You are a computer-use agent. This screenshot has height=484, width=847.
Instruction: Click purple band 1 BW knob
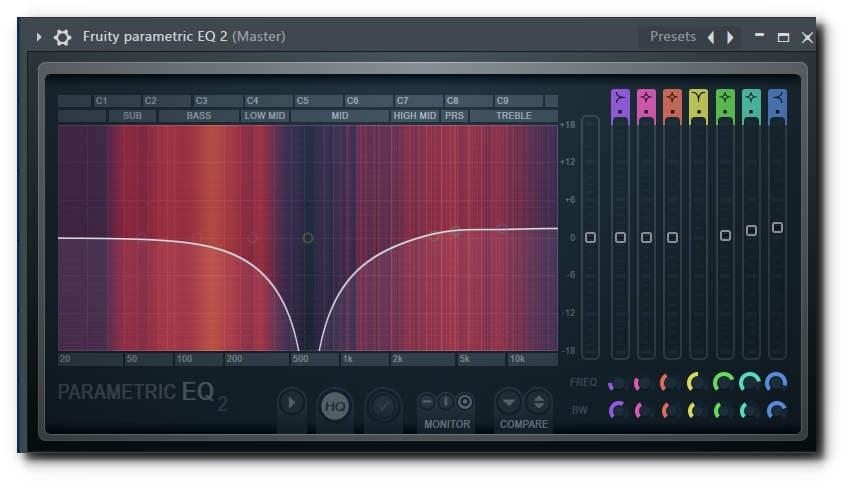coord(617,411)
